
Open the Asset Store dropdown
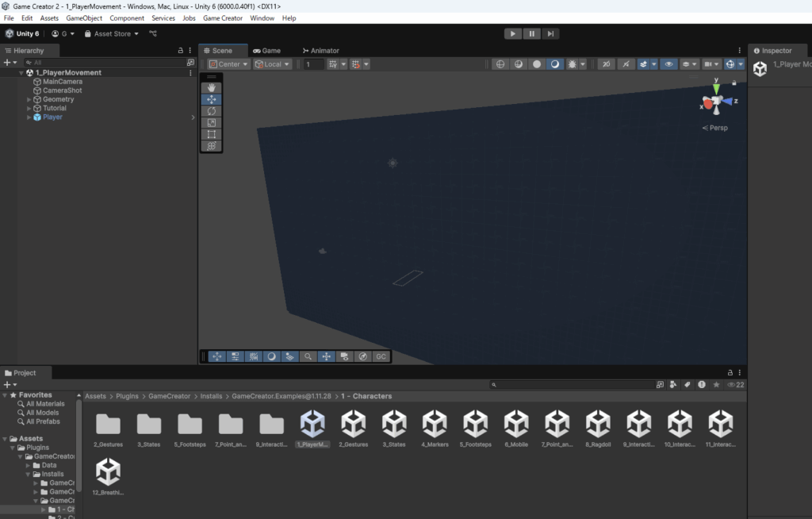click(x=112, y=33)
